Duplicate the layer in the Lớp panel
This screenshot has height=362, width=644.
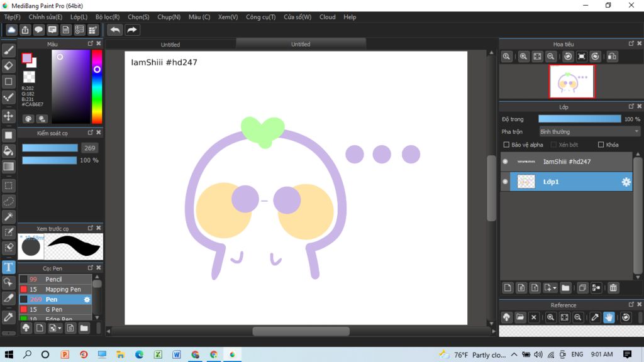tap(582, 288)
